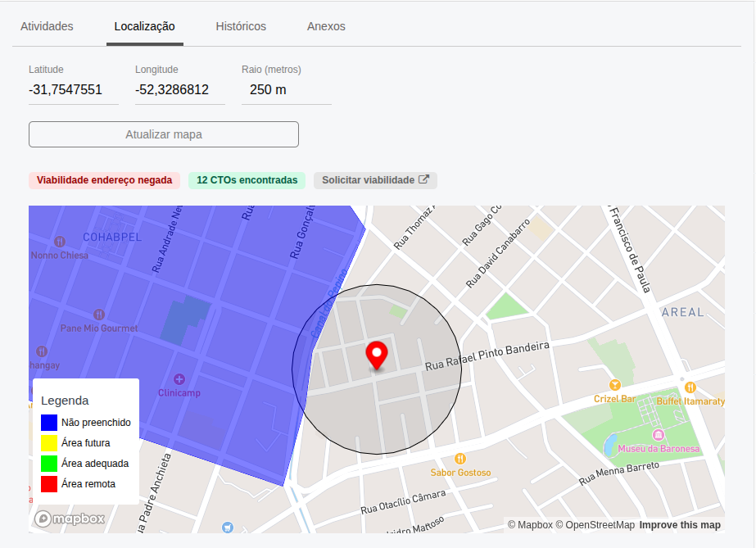Click the Crizel Bar map icon
Viewport: 756px width, 548px height.
click(614, 385)
